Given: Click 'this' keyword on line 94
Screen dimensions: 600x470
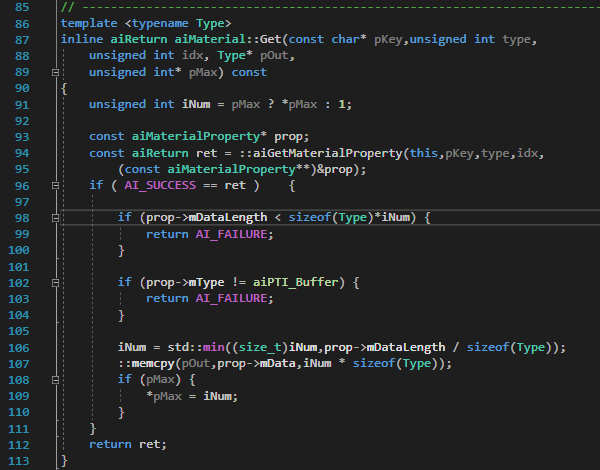Looking at the screenshot, I should 424,153.
